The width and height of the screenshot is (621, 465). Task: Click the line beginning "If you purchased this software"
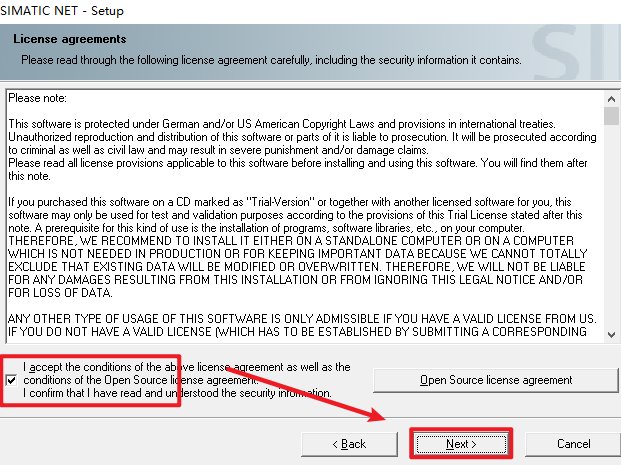[x=290, y=202]
